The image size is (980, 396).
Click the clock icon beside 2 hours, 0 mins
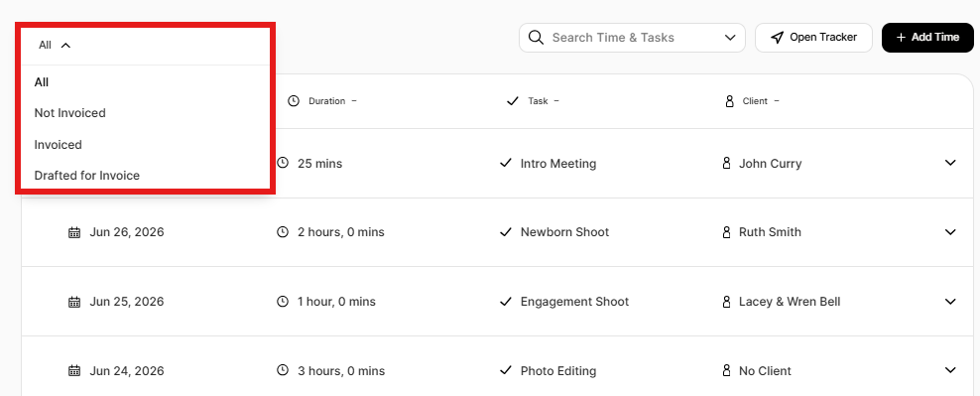click(x=283, y=232)
